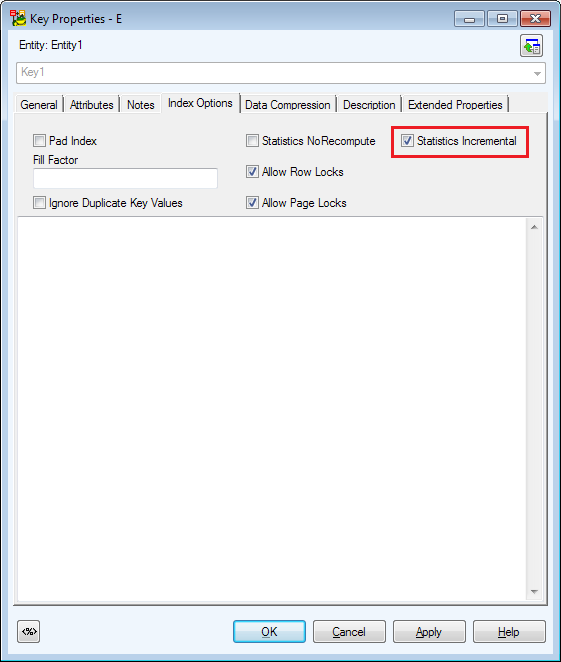Image resolution: width=561 pixels, height=662 pixels.
Task: Confirm with the OK button
Action: (269, 632)
